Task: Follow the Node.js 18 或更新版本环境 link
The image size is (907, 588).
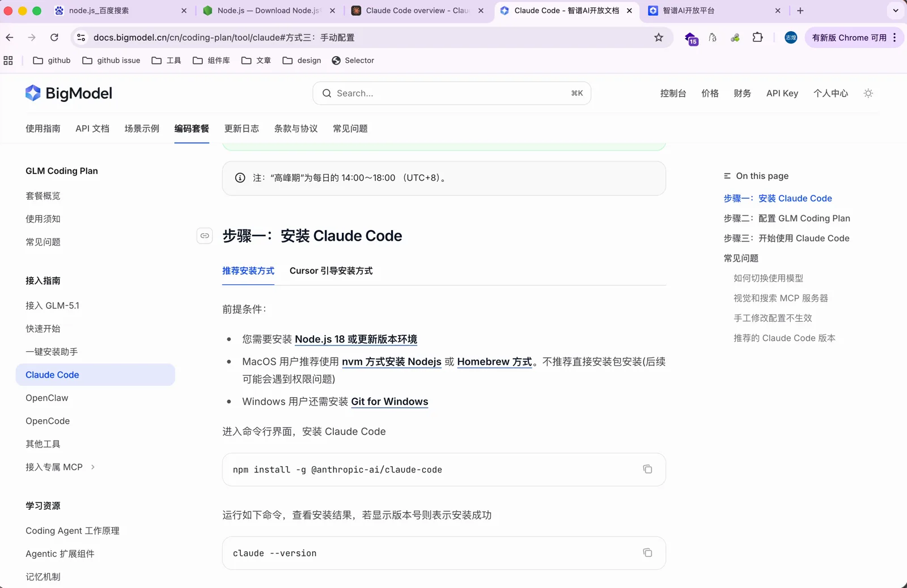Action: pos(356,339)
